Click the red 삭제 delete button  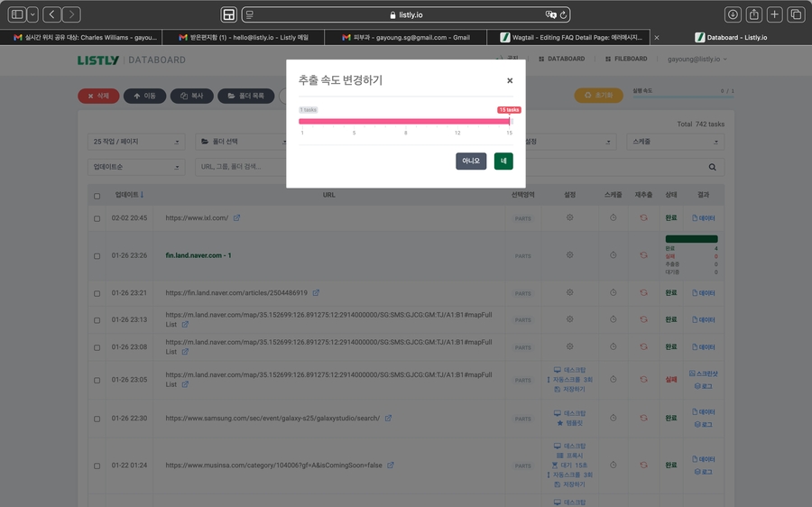(98, 96)
